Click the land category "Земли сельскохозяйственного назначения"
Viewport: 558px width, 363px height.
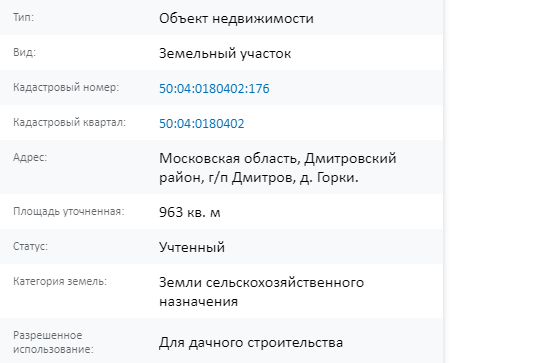pos(262,291)
